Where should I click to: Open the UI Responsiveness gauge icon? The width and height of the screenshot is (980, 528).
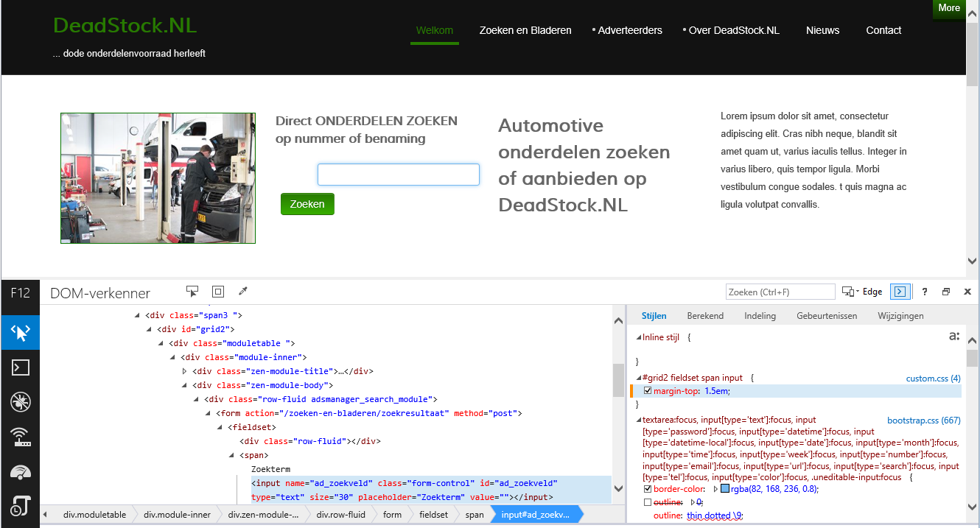[x=20, y=472]
